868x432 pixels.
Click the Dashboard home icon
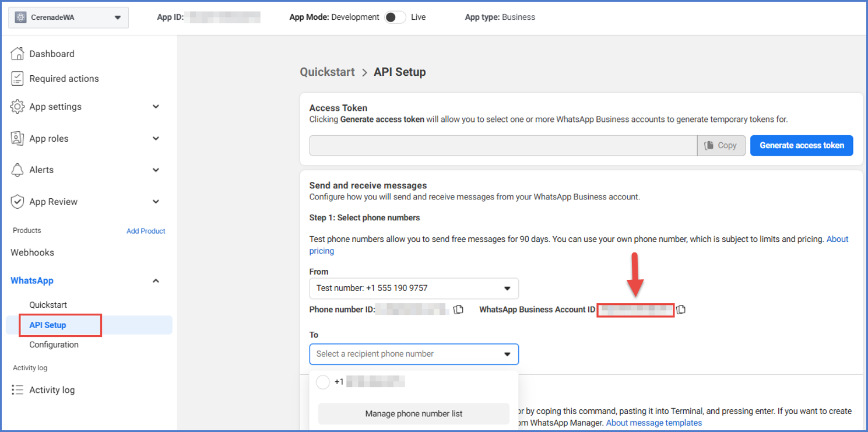[17, 54]
